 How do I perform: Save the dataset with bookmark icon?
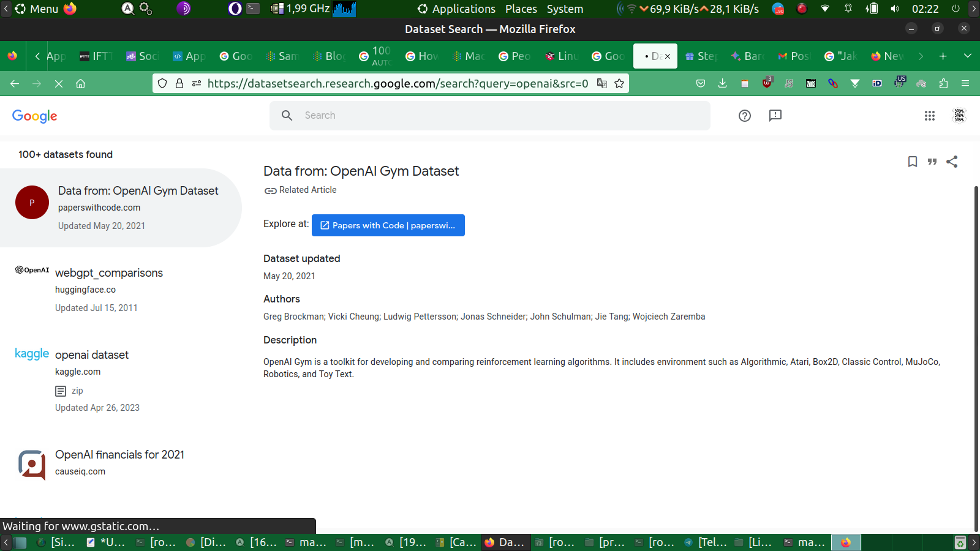pyautogui.click(x=913, y=162)
